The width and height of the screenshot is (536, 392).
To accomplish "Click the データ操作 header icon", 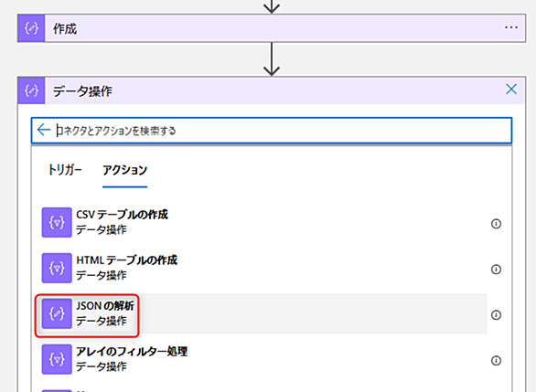I will click(31, 90).
